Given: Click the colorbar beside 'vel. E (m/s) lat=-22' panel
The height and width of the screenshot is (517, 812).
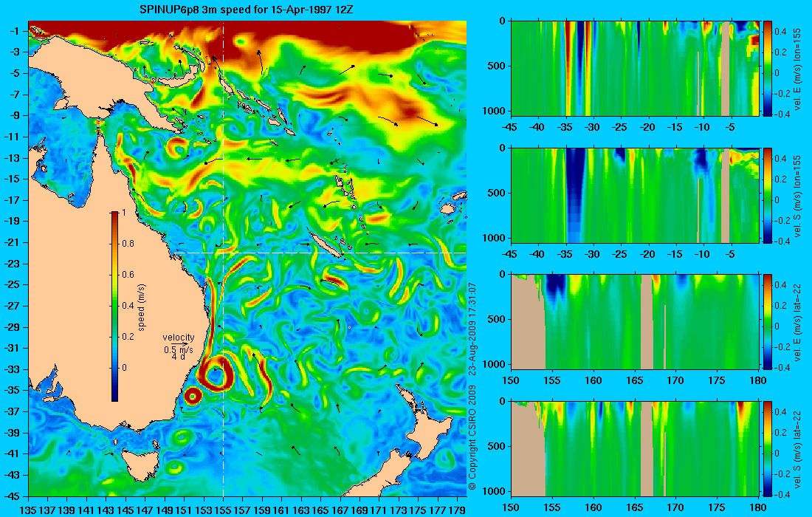Looking at the screenshot, I should tap(768, 322).
